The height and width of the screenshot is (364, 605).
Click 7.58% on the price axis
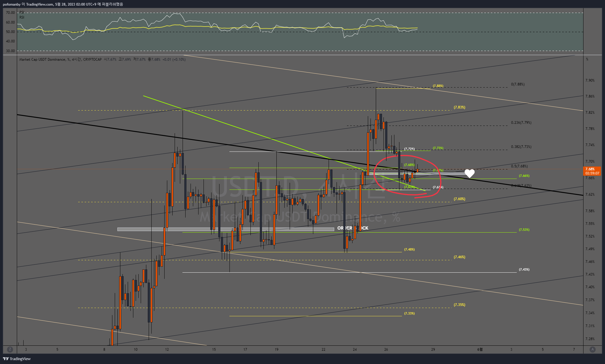590,211
